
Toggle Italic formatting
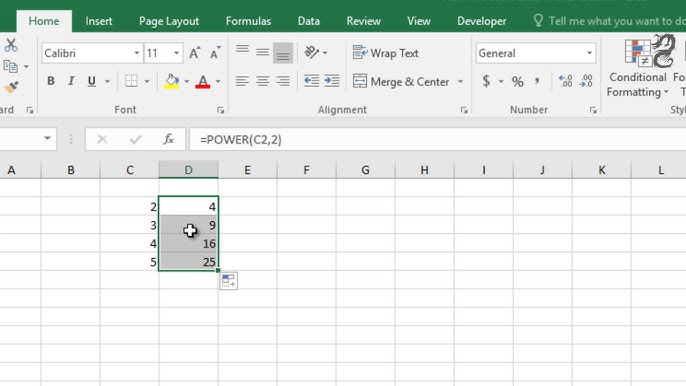[71, 81]
